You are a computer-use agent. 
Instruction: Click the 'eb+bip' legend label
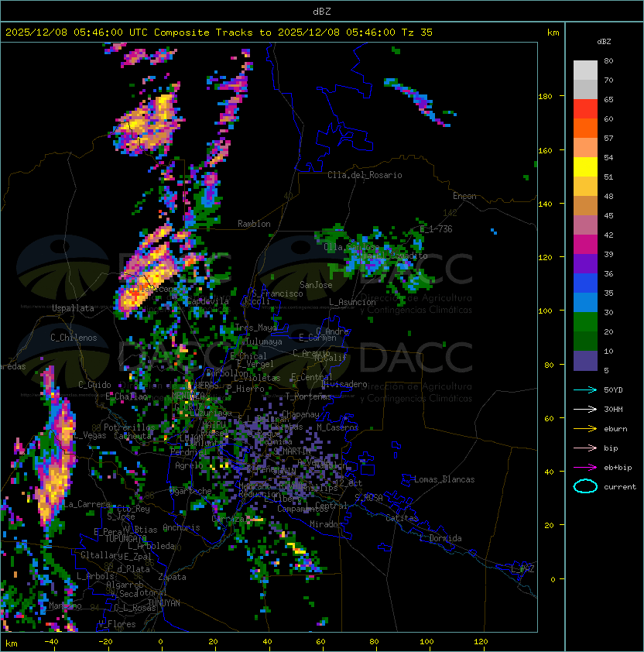618,468
